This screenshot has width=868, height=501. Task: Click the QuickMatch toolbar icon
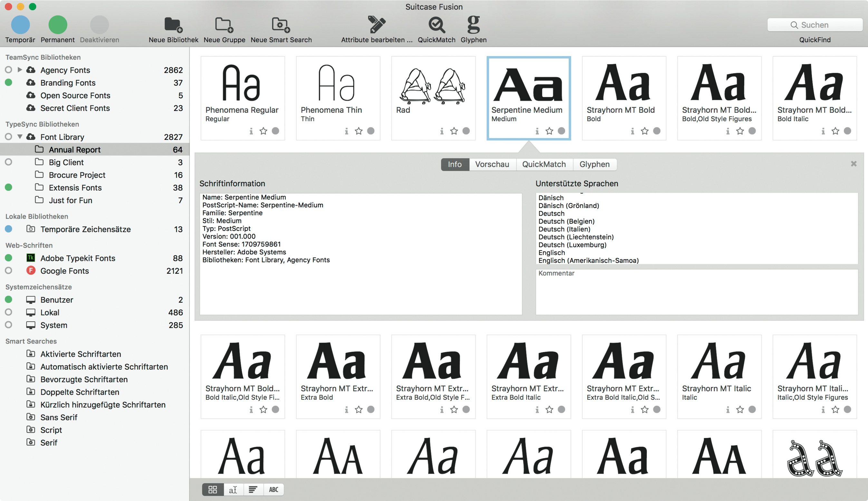pos(436,25)
